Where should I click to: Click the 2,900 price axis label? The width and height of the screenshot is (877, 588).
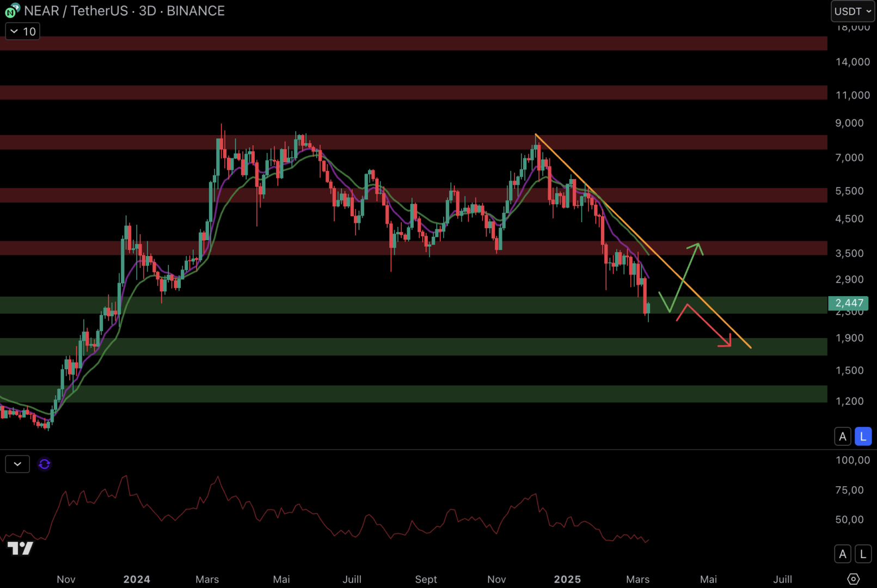click(x=849, y=279)
